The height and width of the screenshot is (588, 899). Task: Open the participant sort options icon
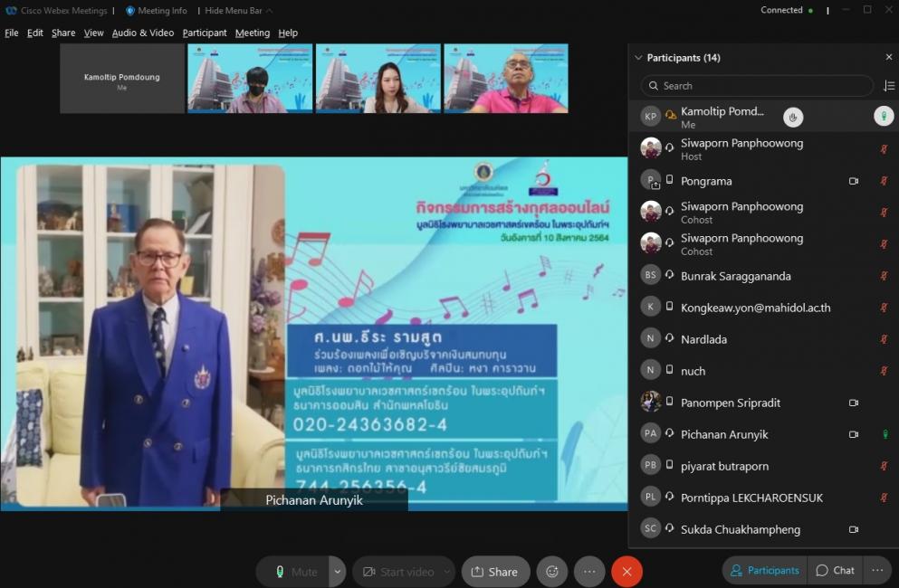889,85
